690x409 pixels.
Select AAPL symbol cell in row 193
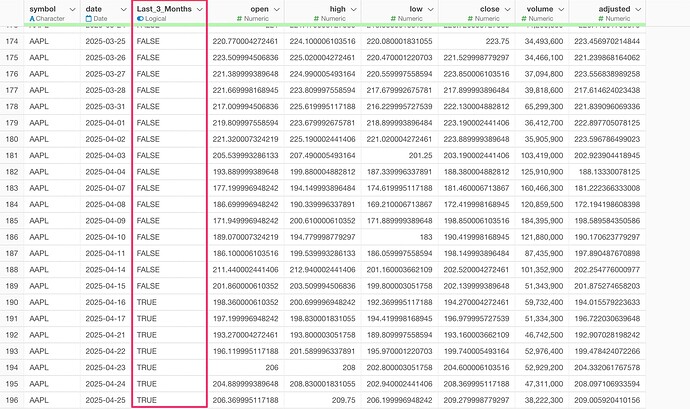[39, 351]
